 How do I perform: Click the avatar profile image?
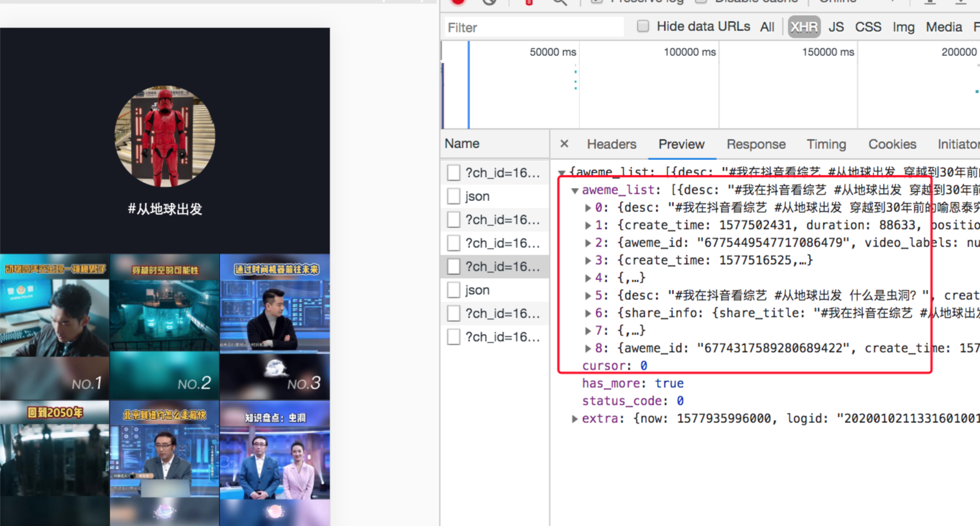click(165, 136)
